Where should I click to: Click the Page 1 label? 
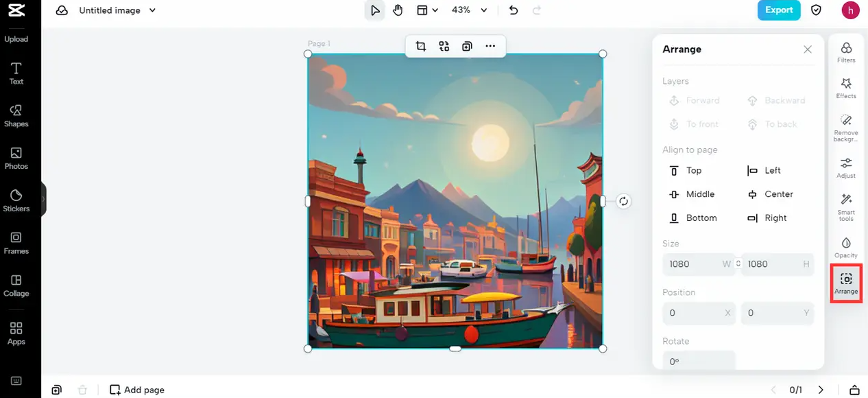[x=319, y=44]
